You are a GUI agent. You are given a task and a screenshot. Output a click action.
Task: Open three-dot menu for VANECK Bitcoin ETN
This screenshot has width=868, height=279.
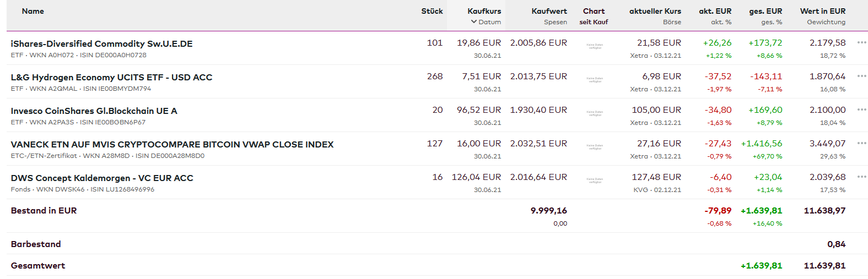[x=861, y=143]
